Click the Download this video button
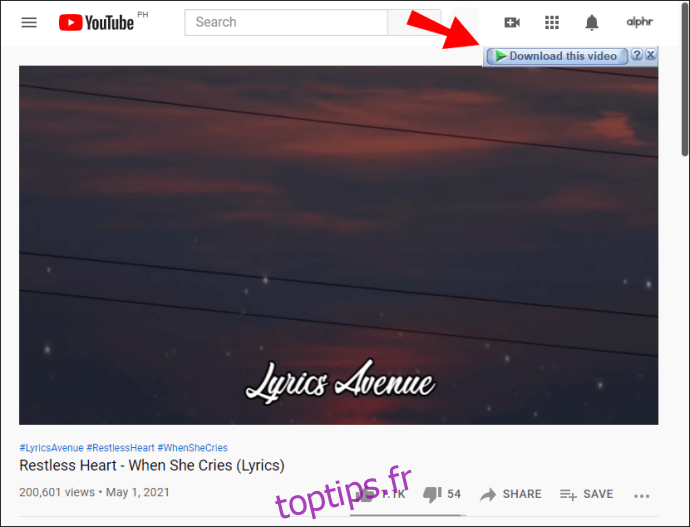 557,56
